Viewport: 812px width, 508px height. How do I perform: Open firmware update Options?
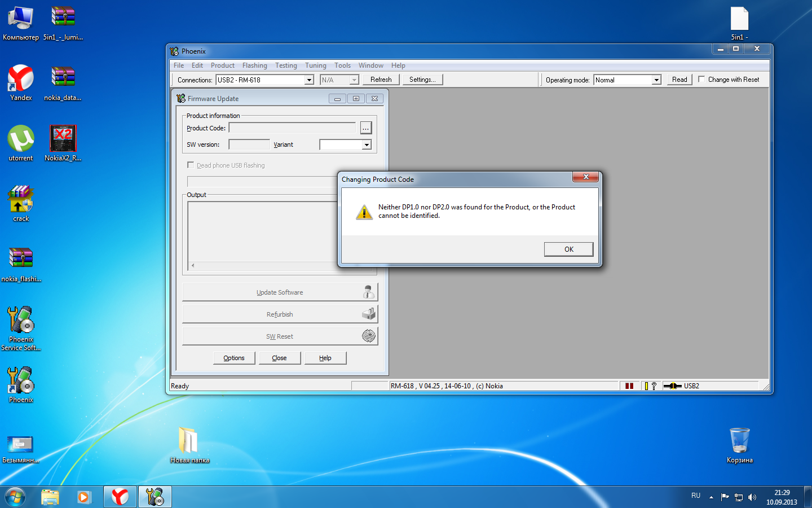[234, 358]
